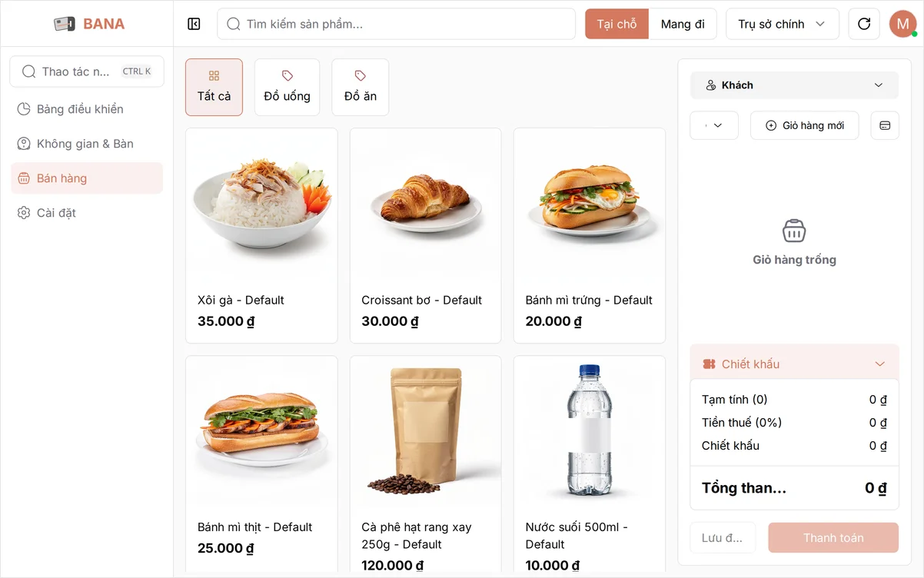Image resolution: width=924 pixels, height=578 pixels.
Task: Click the card icon beside Giỏ hàng mới
Action: (885, 125)
